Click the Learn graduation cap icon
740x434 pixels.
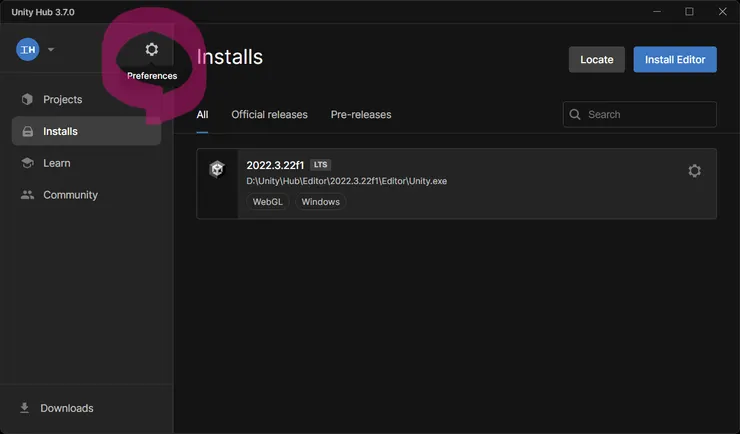pos(27,163)
